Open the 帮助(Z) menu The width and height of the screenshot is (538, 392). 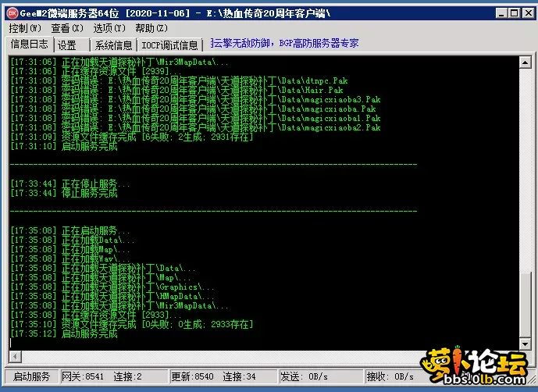pos(151,28)
